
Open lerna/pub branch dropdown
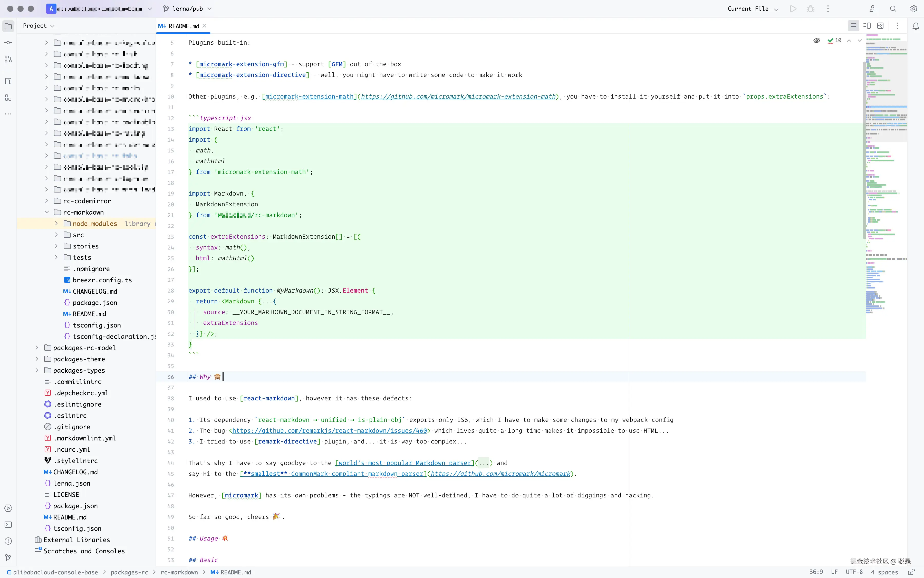coord(187,9)
